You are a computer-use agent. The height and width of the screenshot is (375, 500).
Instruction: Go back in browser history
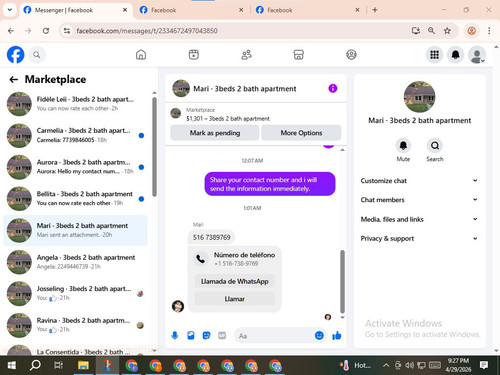(x=11, y=31)
